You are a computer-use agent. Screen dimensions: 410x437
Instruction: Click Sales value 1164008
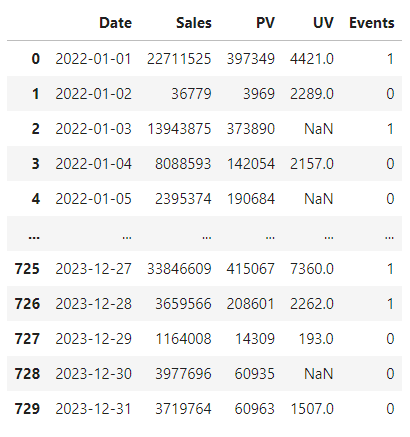coord(184,339)
